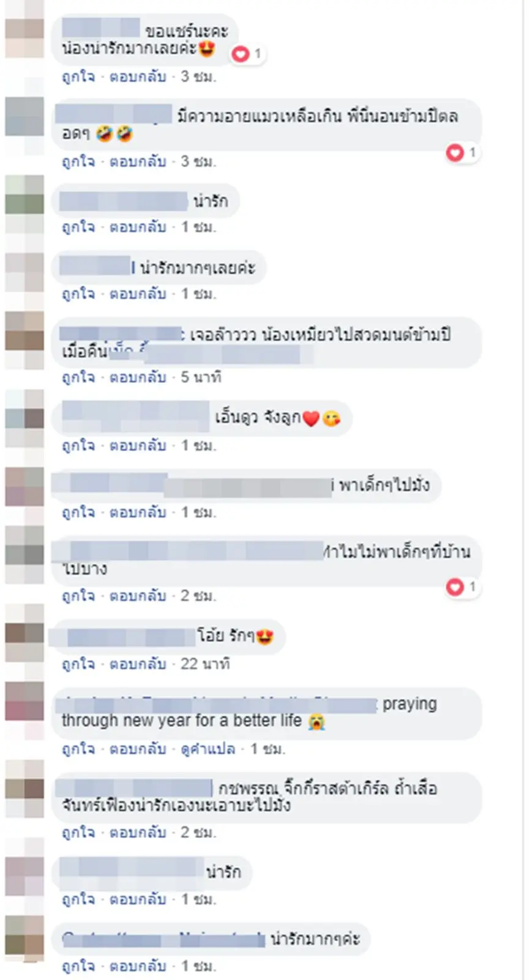This screenshot has width=530, height=980.
Task: Click ถูกใจ under the เอ็นดูว จังลูก comment
Action: coord(78,445)
